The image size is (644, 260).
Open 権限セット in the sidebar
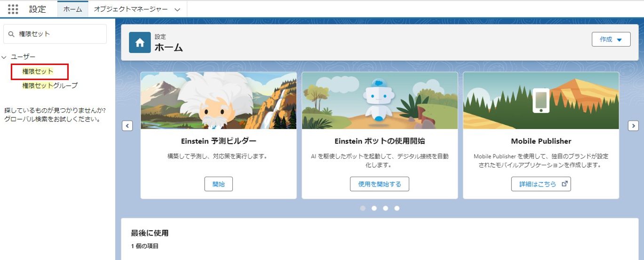(38, 72)
